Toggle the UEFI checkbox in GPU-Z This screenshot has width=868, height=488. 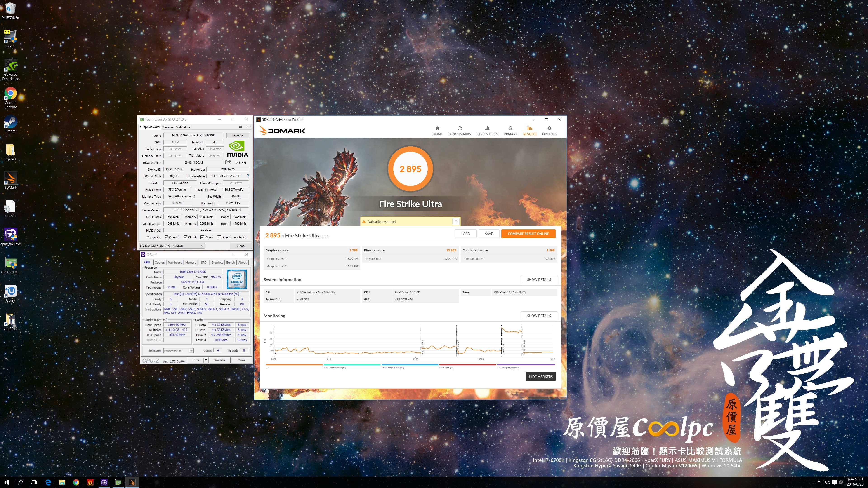click(236, 163)
